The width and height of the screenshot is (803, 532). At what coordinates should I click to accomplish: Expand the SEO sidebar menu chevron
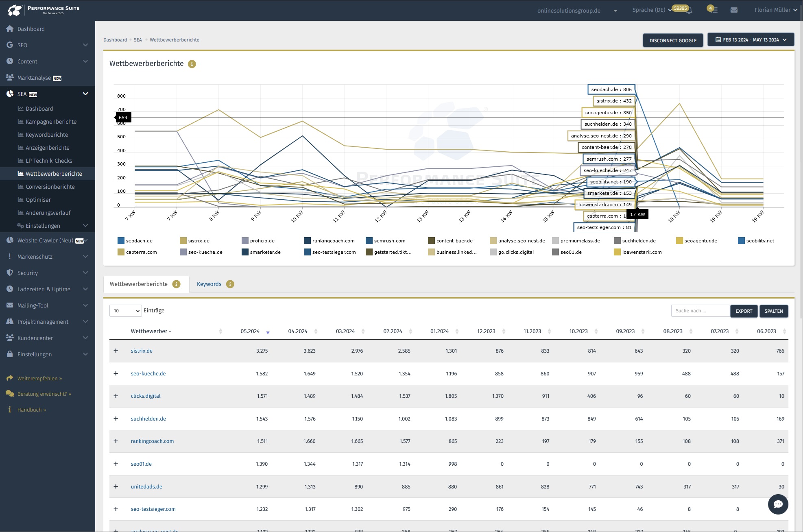(85, 45)
